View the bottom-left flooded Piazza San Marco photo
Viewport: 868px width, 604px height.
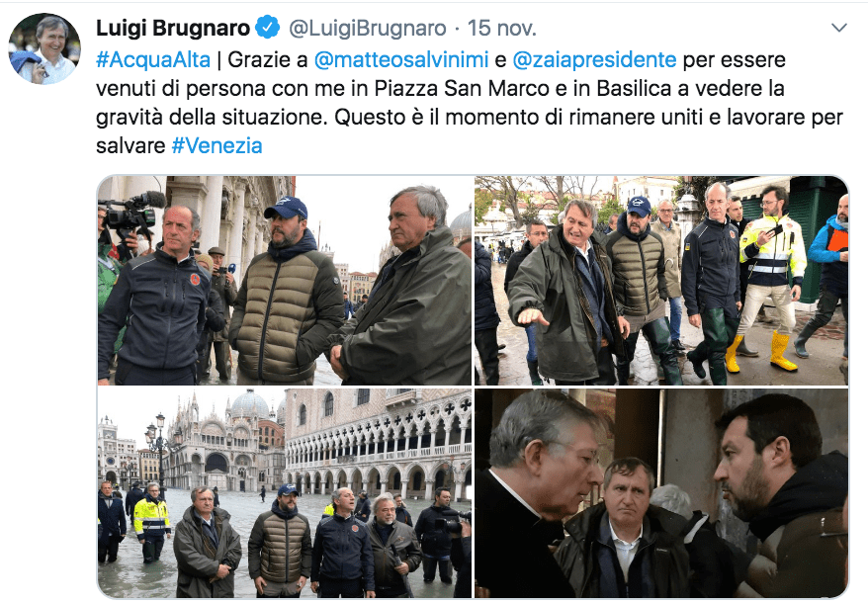point(285,492)
